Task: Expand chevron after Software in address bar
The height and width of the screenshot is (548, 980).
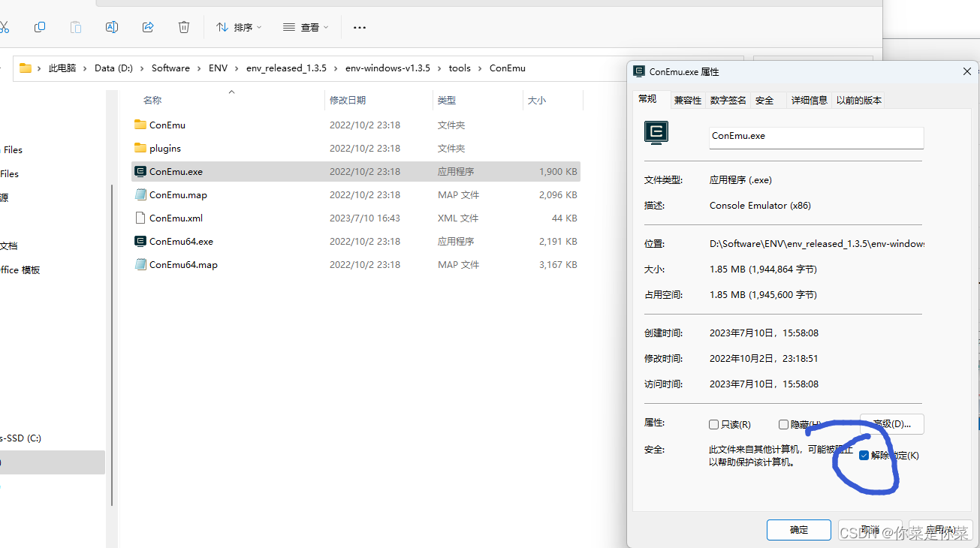Action: click(x=199, y=68)
